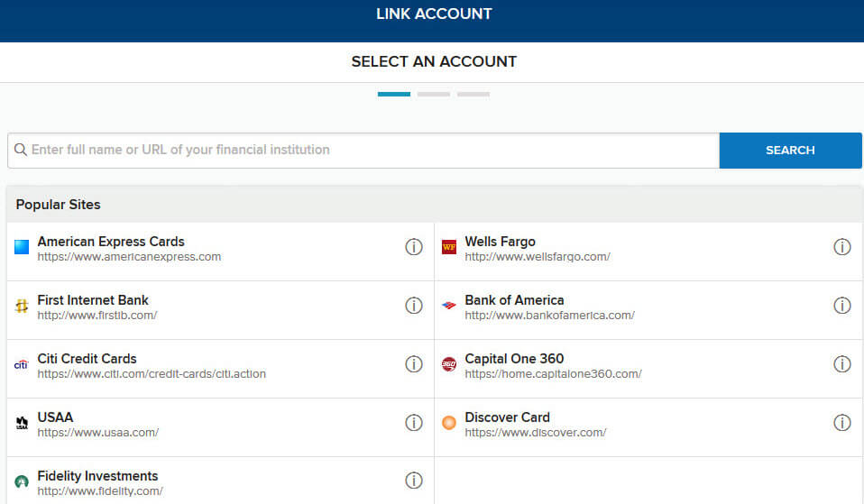The image size is (864, 504).
Task: Open Fidelity Investments info icon
Action: (414, 481)
